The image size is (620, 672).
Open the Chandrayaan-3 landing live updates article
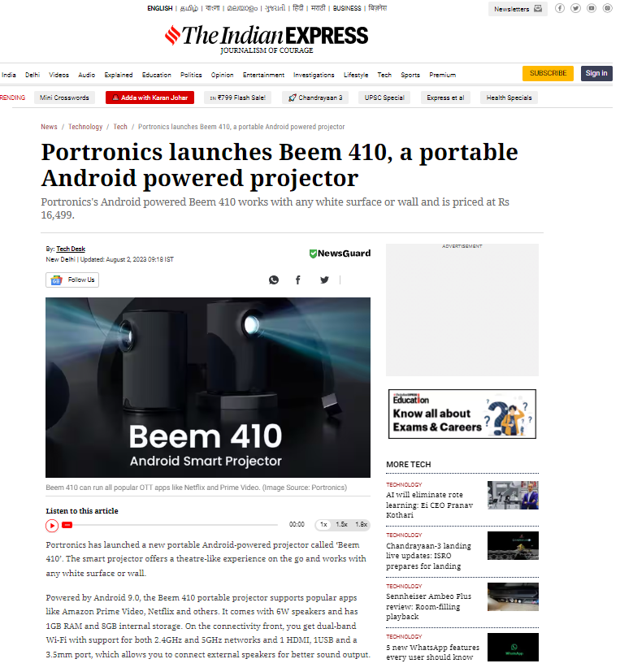[428, 556]
